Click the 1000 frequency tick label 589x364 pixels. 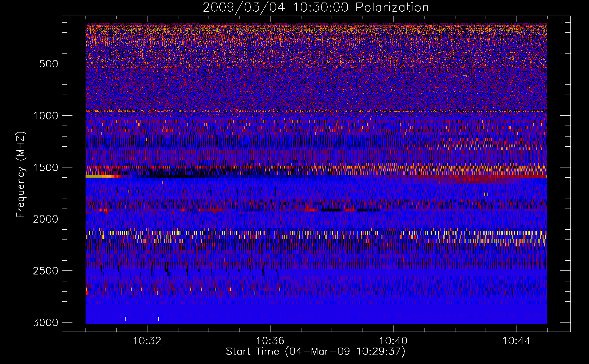pyautogui.click(x=46, y=116)
